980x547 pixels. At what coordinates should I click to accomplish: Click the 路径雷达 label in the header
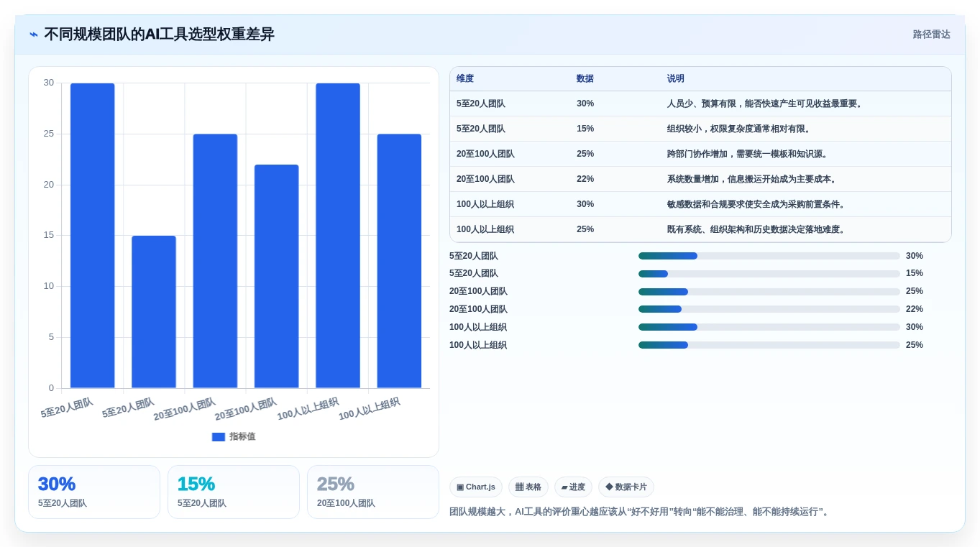click(931, 35)
